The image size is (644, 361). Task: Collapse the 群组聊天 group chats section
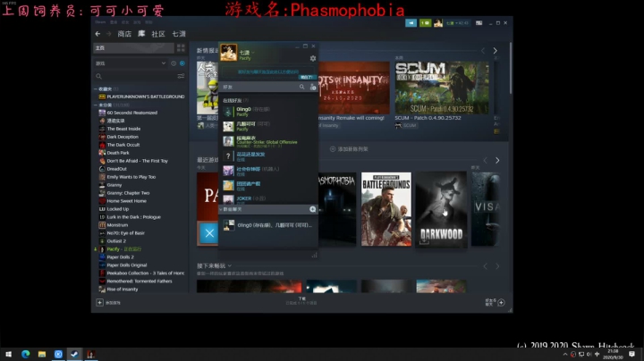tap(221, 209)
